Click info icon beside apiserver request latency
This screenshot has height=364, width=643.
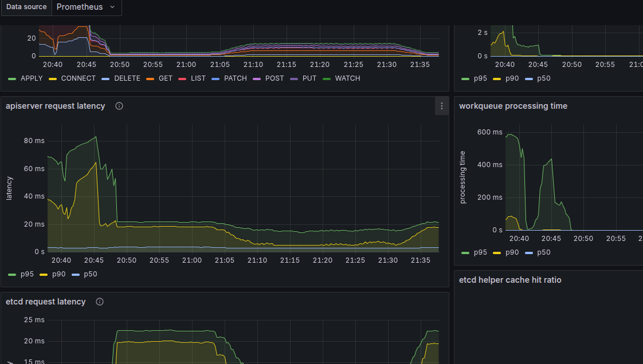tap(119, 106)
